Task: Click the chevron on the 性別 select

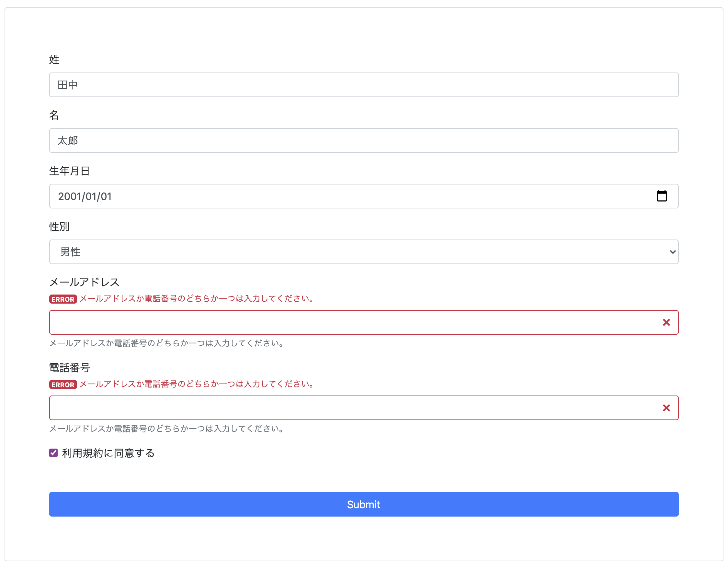Action: pos(673,252)
